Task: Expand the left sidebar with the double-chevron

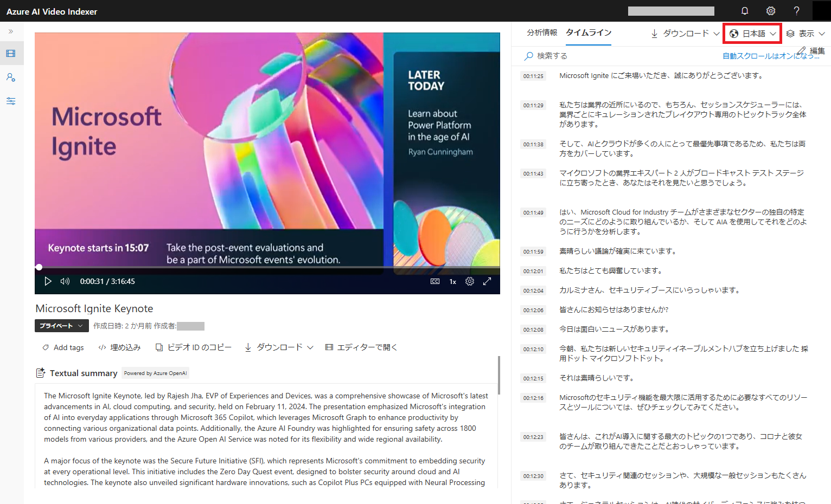Action: pos(11,31)
